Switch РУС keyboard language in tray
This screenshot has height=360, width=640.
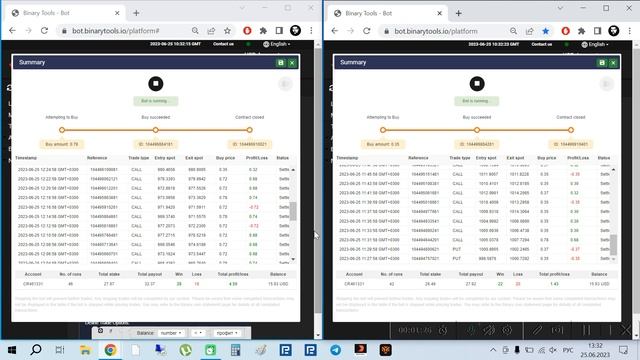[x=568, y=350]
